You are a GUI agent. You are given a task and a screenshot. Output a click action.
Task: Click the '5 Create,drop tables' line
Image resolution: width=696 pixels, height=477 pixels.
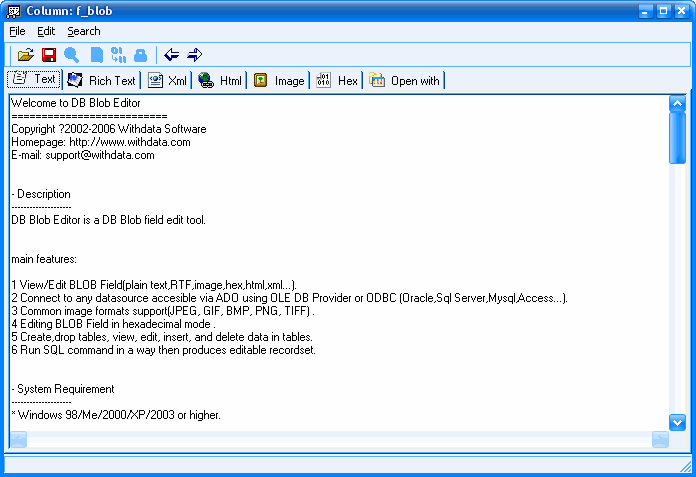162,337
